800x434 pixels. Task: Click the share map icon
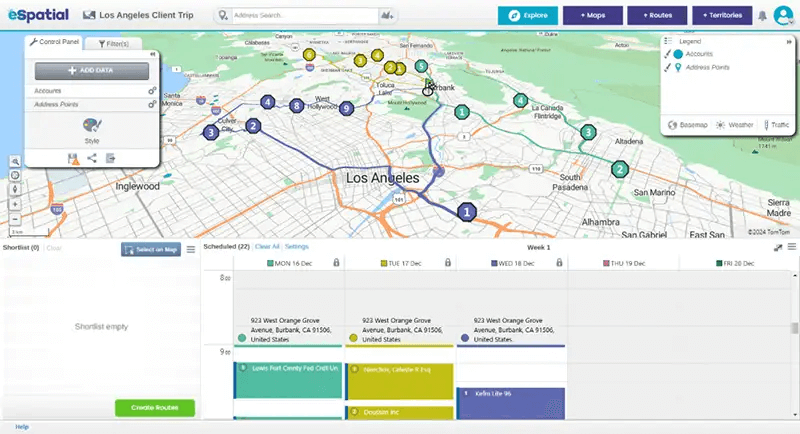(x=92, y=158)
